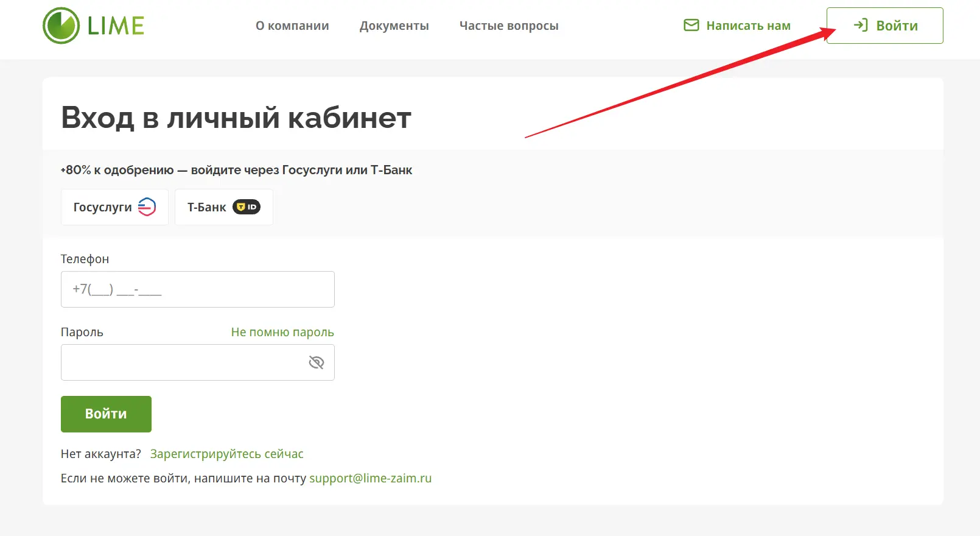This screenshot has height=536, width=980.
Task: Open the Документы menu item
Action: pos(394,26)
